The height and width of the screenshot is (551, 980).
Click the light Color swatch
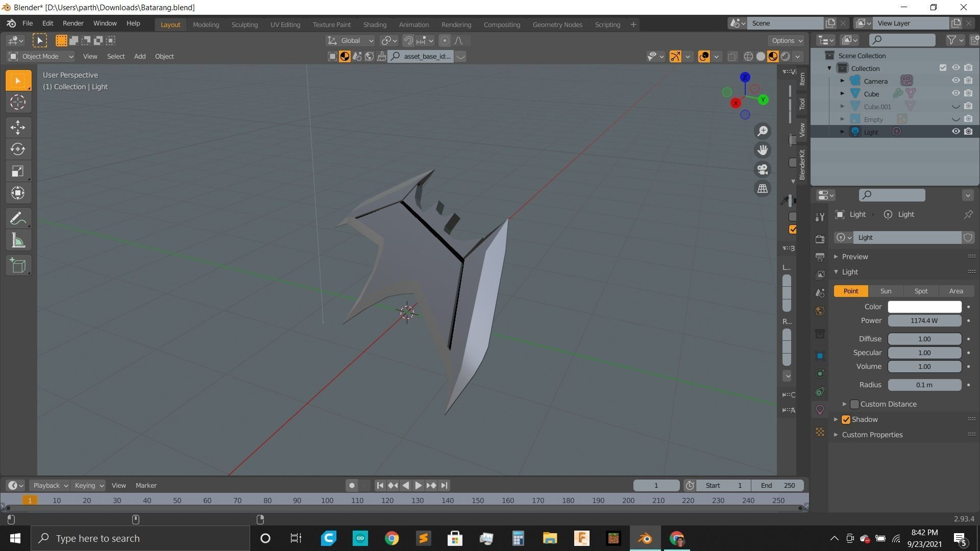924,307
